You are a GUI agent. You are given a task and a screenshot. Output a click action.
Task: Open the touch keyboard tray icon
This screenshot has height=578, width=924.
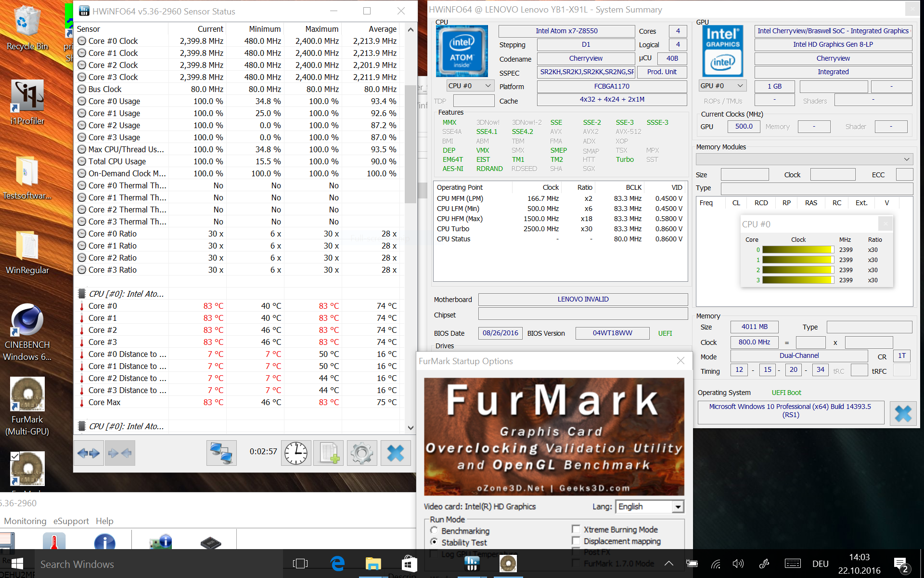coord(793,564)
